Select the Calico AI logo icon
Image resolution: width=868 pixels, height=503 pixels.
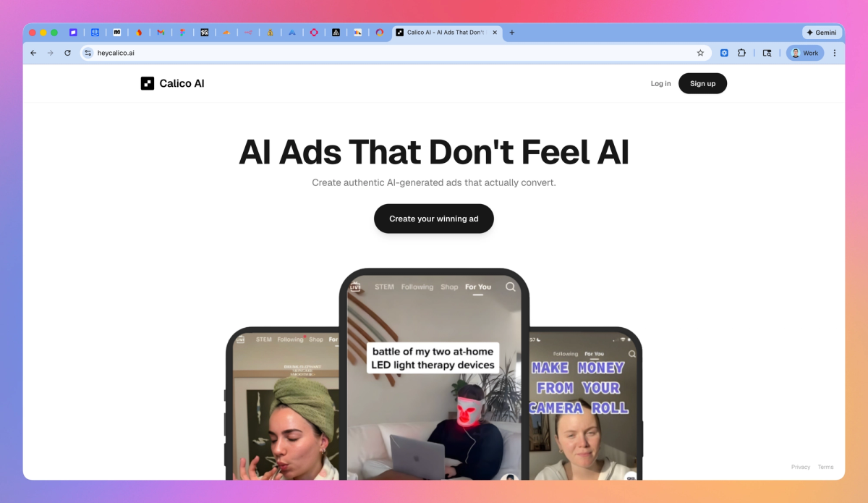click(148, 83)
